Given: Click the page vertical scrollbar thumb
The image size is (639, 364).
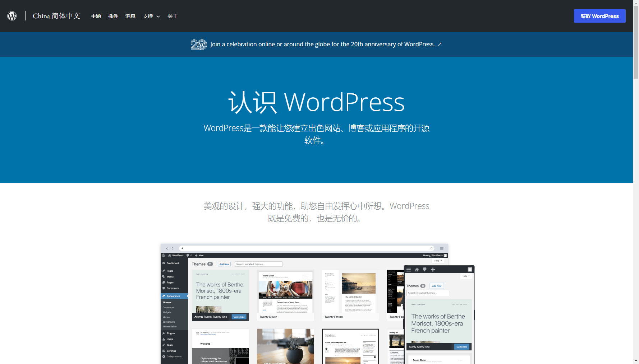Looking at the screenshot, I should coord(636,42).
